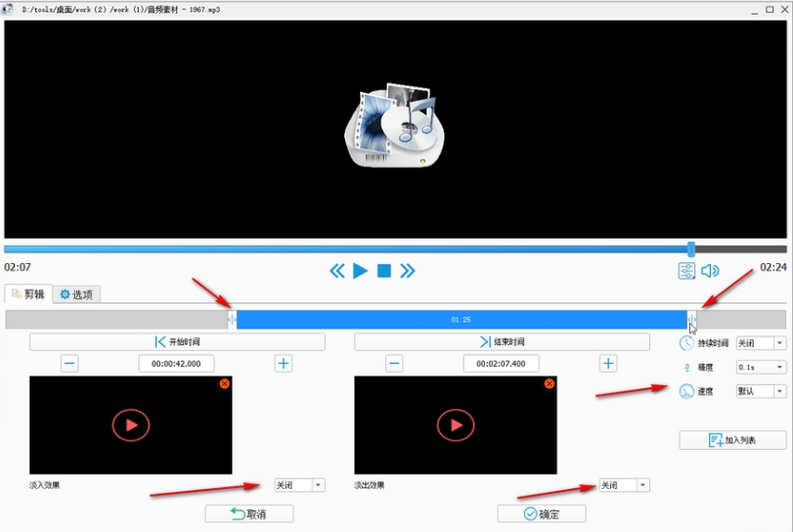Image resolution: width=793 pixels, height=532 pixels.
Task: Play the end-time preview thumbnail
Action: [456, 424]
